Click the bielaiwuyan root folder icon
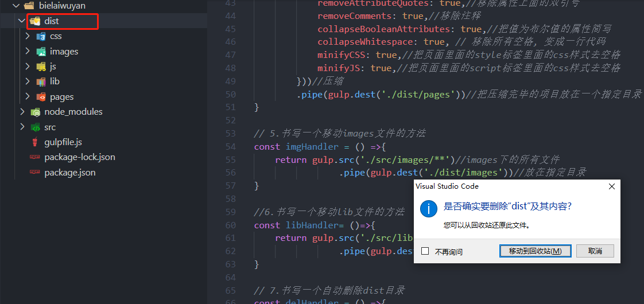The image size is (644, 304). click(29, 6)
